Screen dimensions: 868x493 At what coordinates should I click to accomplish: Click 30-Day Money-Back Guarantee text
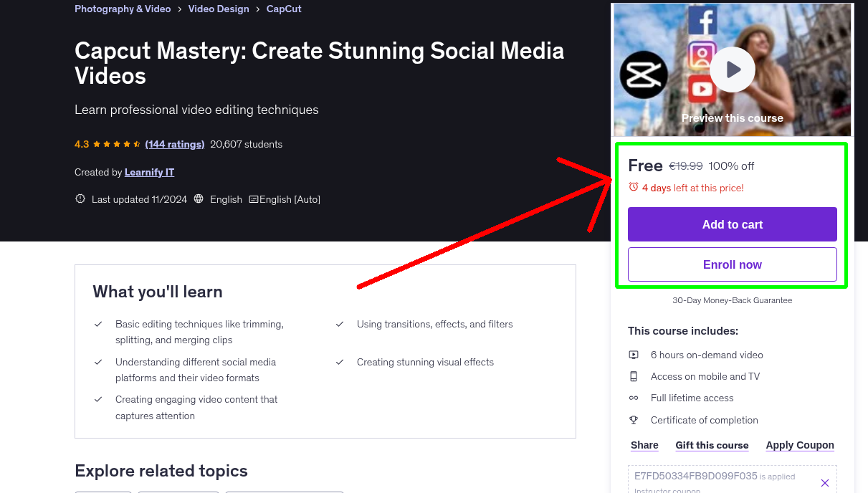coord(733,300)
